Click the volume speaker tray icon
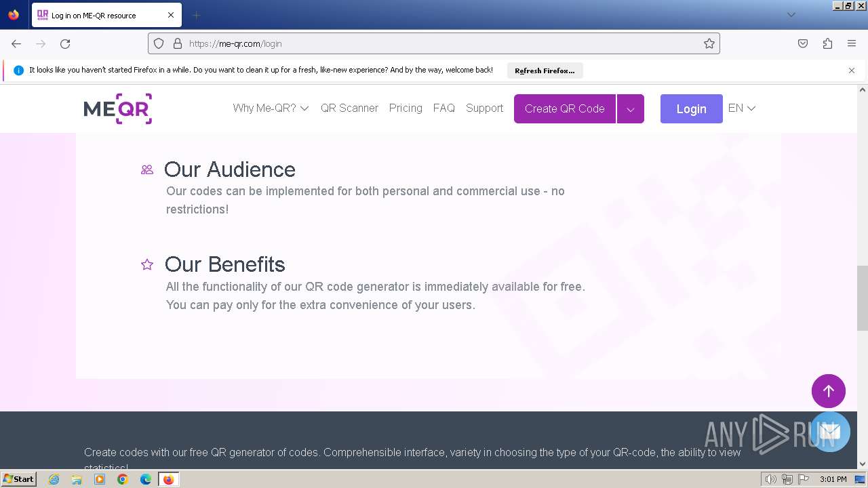Viewport: 868px width, 488px height. [x=771, y=479]
